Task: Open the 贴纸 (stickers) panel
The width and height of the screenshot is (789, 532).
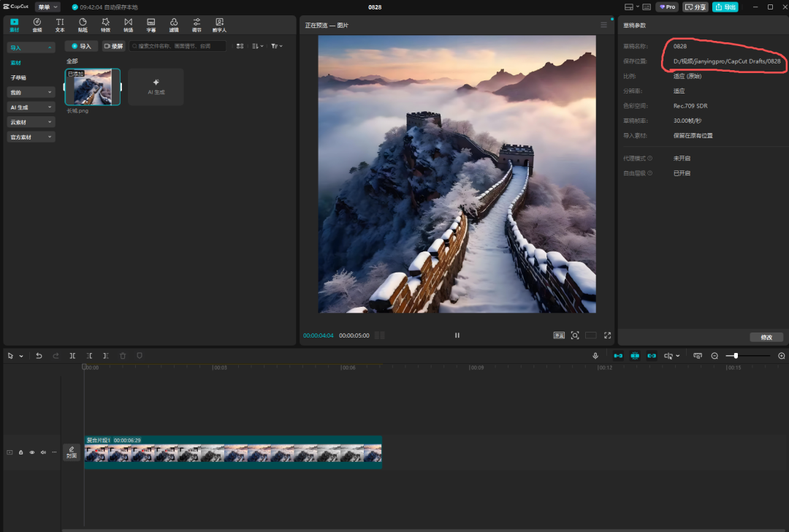Action: [x=83, y=25]
